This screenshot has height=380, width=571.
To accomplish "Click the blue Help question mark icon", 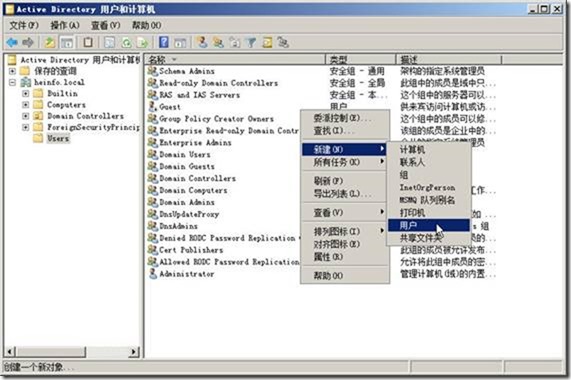I will pyautogui.click(x=164, y=42).
